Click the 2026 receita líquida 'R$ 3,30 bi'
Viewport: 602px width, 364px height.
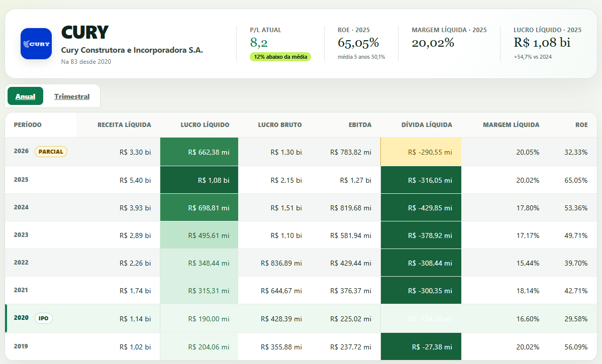click(x=135, y=152)
